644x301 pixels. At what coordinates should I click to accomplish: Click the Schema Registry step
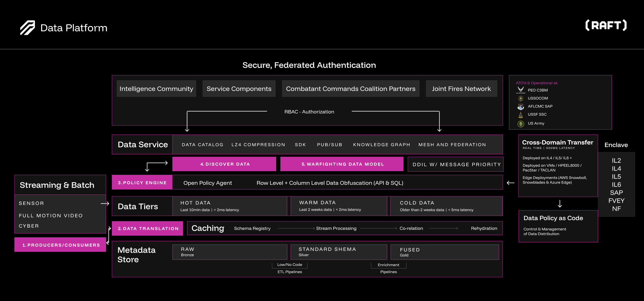click(252, 228)
